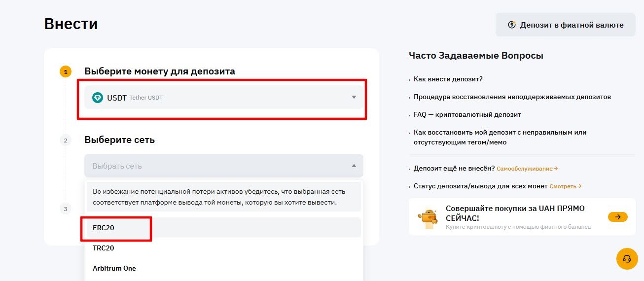Click the Tether USDT logo icon
This screenshot has width=644, height=281.
click(98, 98)
